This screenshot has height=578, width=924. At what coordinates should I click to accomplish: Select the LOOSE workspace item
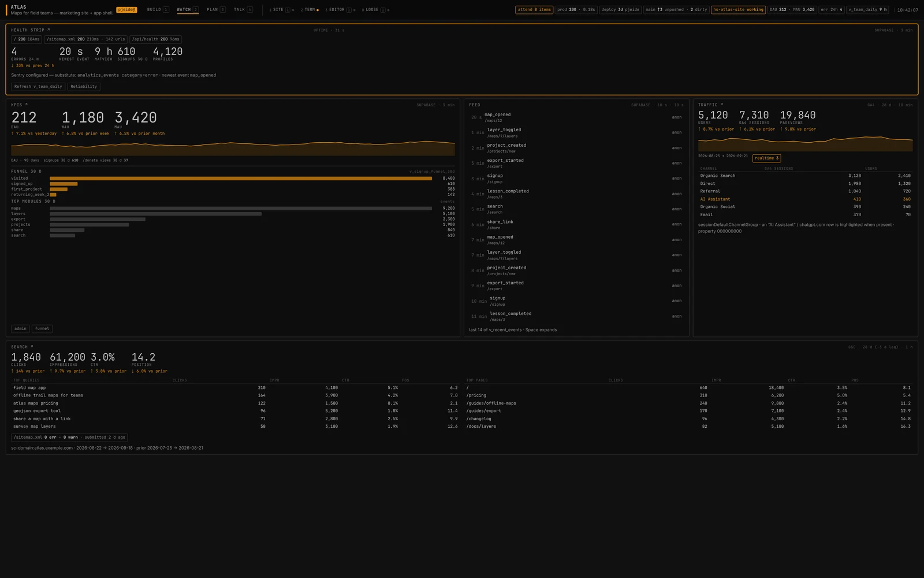pyautogui.click(x=375, y=10)
